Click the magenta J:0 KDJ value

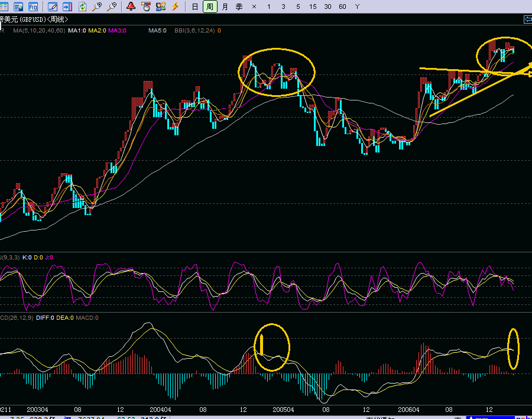coord(49,258)
